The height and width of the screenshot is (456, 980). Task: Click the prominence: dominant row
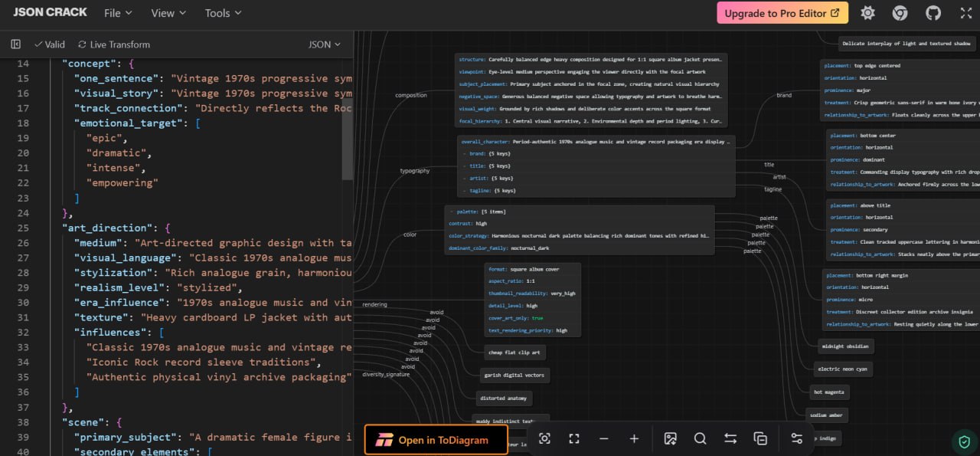click(x=903, y=160)
